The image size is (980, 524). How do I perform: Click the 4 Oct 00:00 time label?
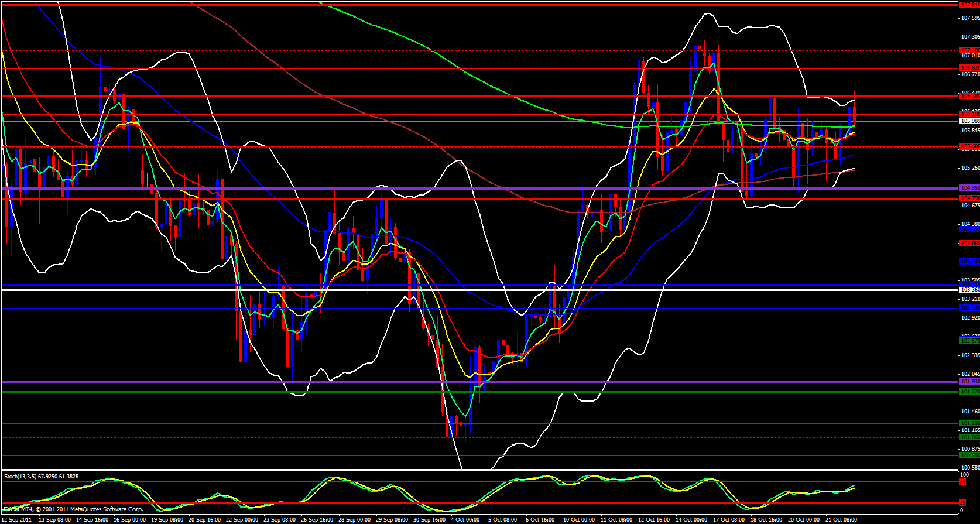click(465, 519)
